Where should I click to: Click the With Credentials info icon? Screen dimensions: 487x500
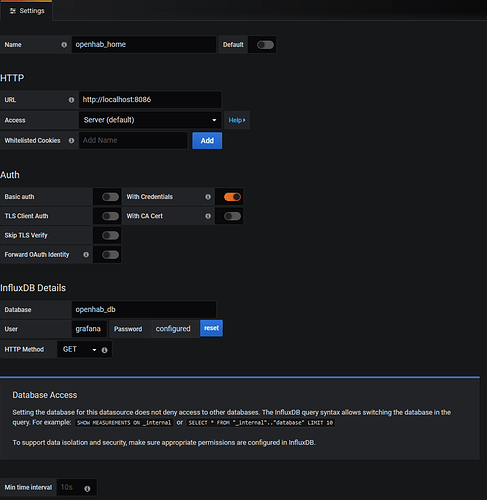coord(208,197)
